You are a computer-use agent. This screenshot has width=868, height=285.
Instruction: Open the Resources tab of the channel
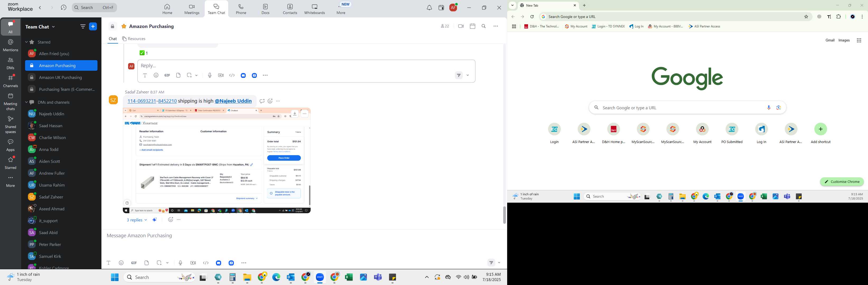pos(134,39)
